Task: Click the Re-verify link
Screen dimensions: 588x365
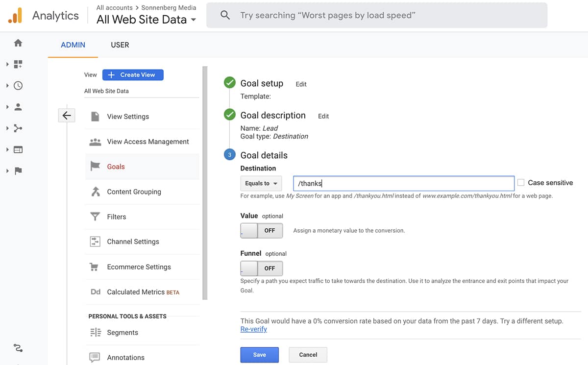Action: tap(253, 329)
